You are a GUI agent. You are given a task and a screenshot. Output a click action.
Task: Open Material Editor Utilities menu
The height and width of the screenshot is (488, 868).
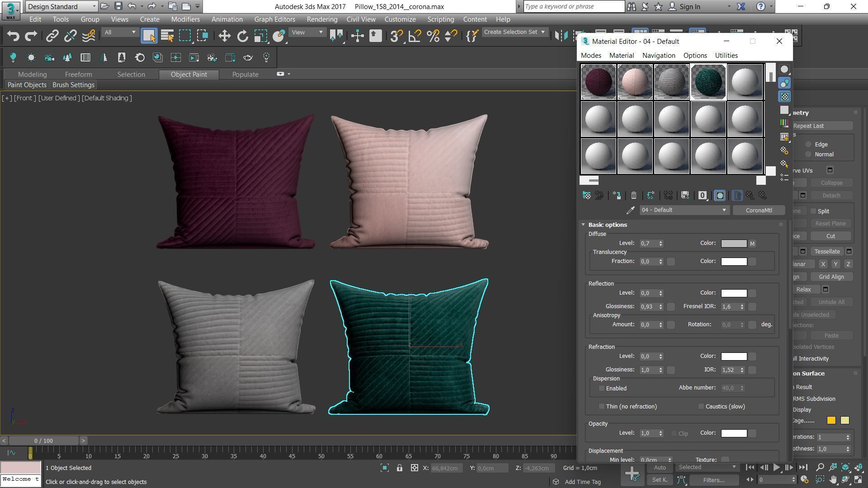pos(726,55)
